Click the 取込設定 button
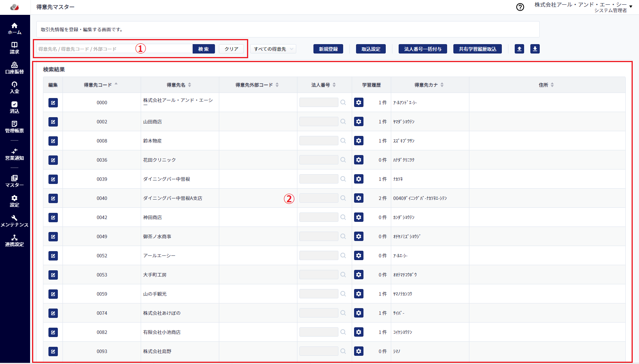The image size is (639, 364). [371, 49]
